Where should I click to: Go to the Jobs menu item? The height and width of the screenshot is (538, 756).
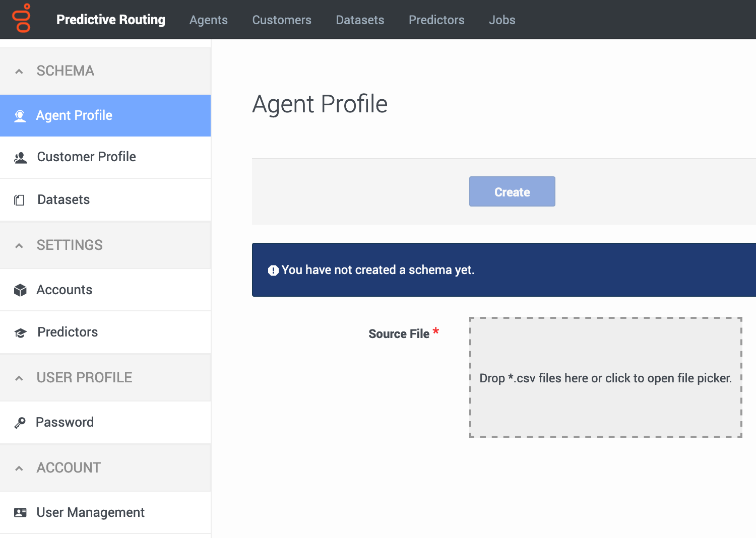[x=502, y=20]
